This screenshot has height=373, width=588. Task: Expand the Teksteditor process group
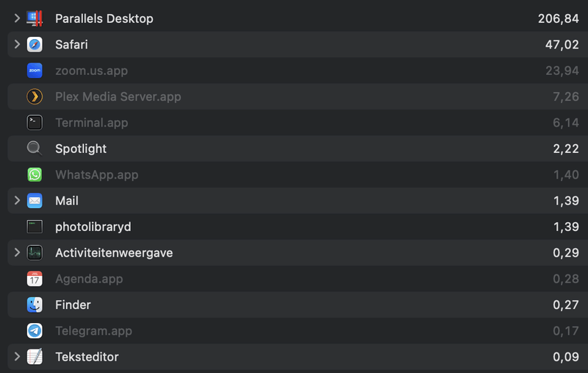17,357
